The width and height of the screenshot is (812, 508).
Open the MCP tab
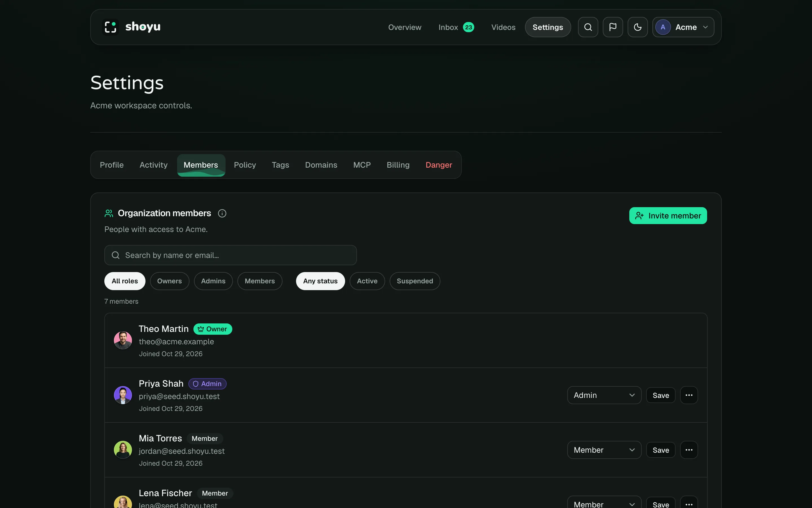click(x=362, y=165)
